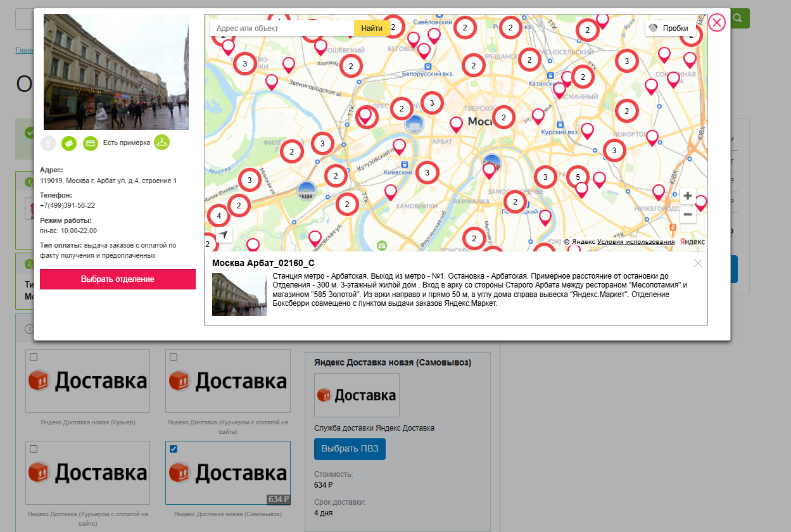Click the 634 ₽ value under Стоимость
Viewport: 791px width, 532px height.
(323, 485)
